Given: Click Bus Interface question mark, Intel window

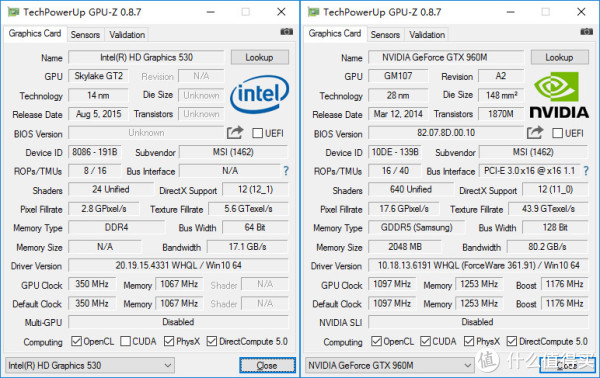Looking at the screenshot, I should 286,171.
